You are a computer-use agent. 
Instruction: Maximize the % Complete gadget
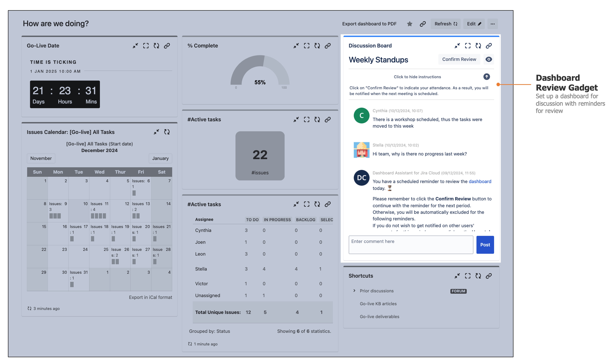[307, 46]
